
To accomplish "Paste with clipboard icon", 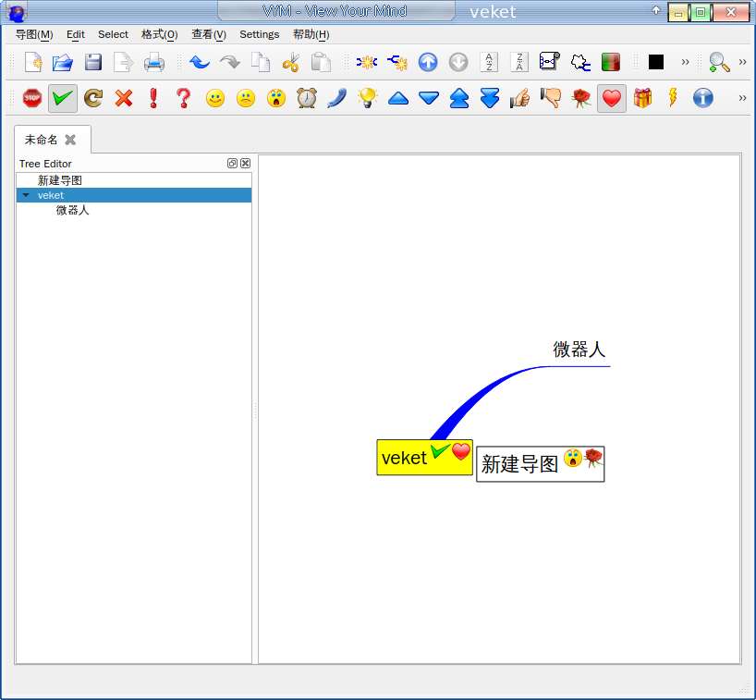I will click(x=321, y=62).
